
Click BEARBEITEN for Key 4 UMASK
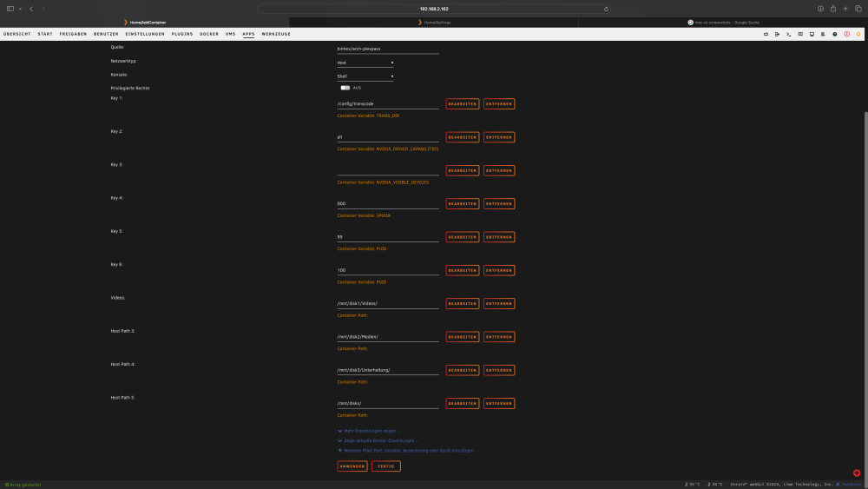point(463,204)
